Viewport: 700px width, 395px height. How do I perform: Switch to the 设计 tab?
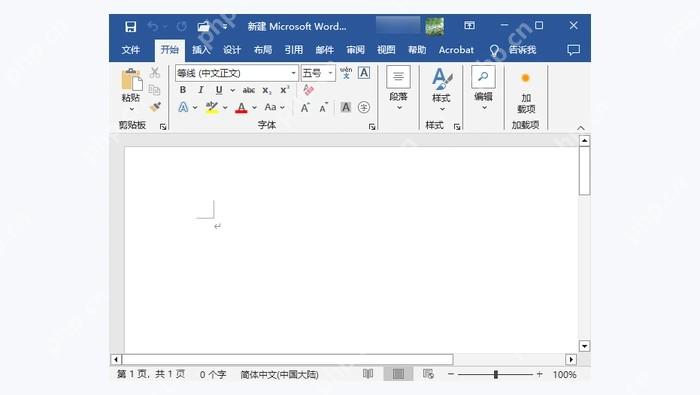click(x=232, y=50)
